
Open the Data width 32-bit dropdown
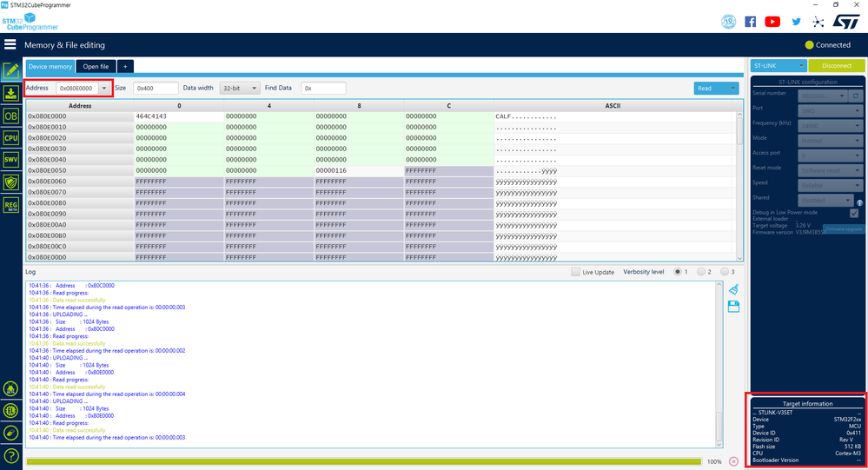tap(239, 88)
